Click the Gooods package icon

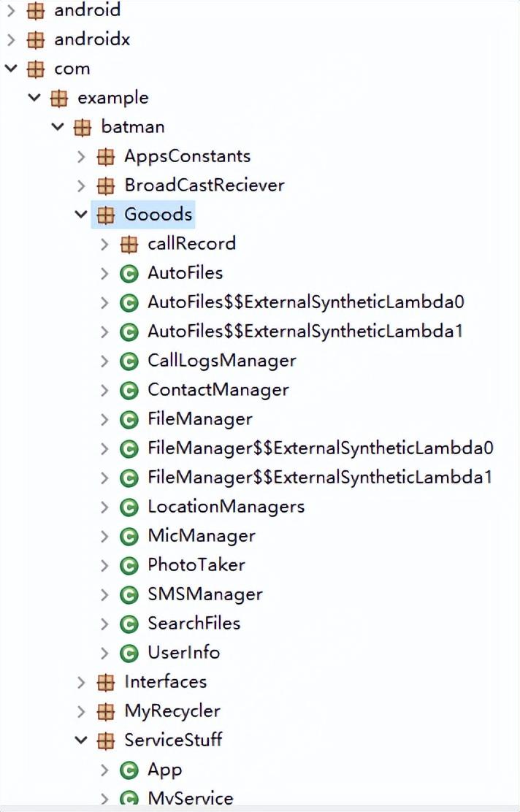point(106,215)
